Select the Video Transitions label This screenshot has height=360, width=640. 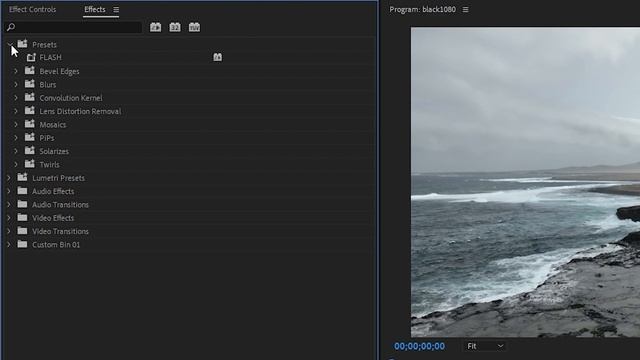click(60, 231)
